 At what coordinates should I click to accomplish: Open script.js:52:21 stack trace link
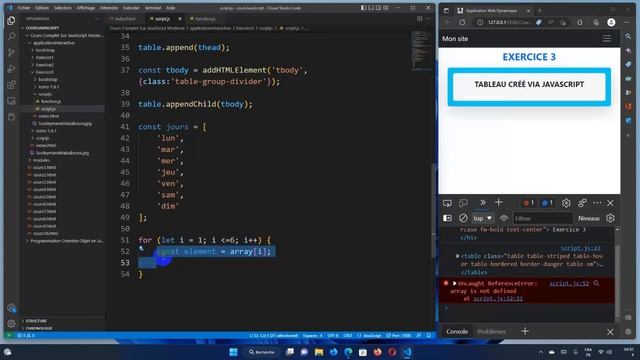[x=498, y=299]
